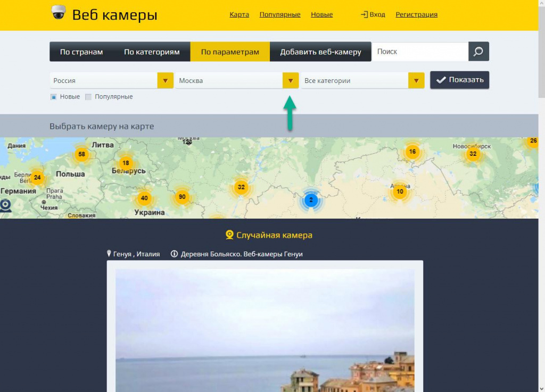Click the magnifier search icon

pyautogui.click(x=478, y=51)
